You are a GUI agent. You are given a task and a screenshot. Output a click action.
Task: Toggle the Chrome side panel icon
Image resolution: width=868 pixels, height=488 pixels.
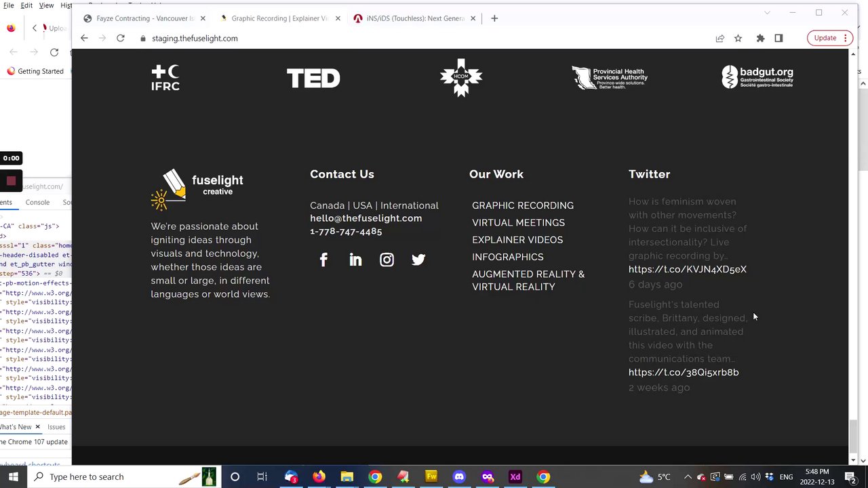point(778,38)
